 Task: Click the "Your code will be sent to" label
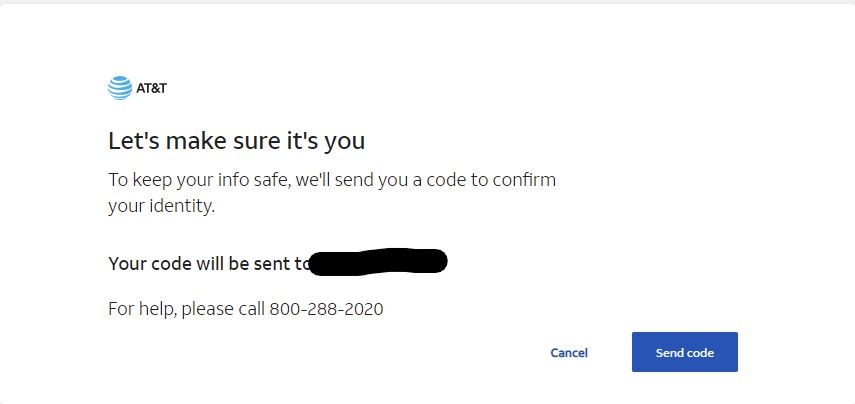208,264
